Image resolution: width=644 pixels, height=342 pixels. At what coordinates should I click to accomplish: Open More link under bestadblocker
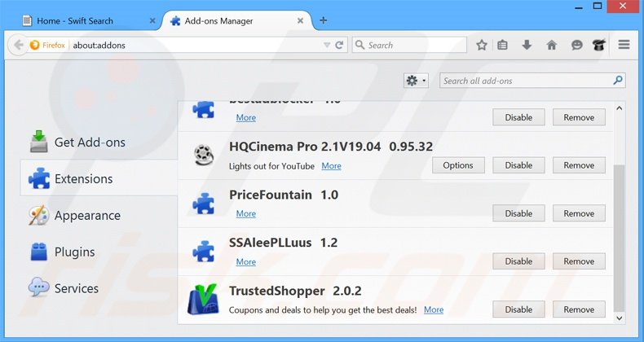click(245, 118)
